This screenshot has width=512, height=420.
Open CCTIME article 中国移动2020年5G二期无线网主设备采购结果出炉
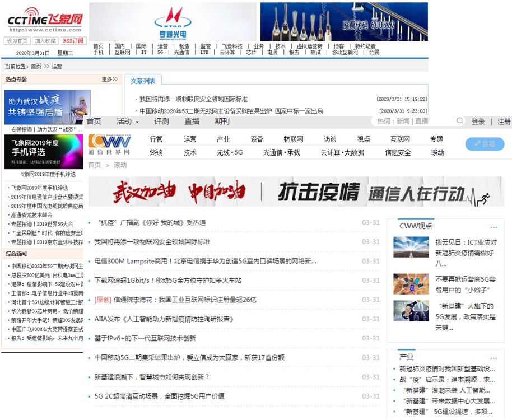tap(231, 111)
